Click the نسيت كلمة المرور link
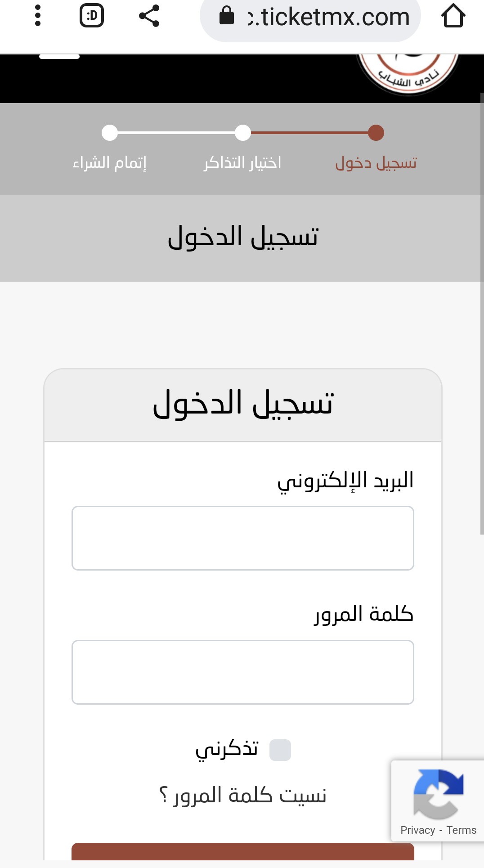 click(243, 796)
